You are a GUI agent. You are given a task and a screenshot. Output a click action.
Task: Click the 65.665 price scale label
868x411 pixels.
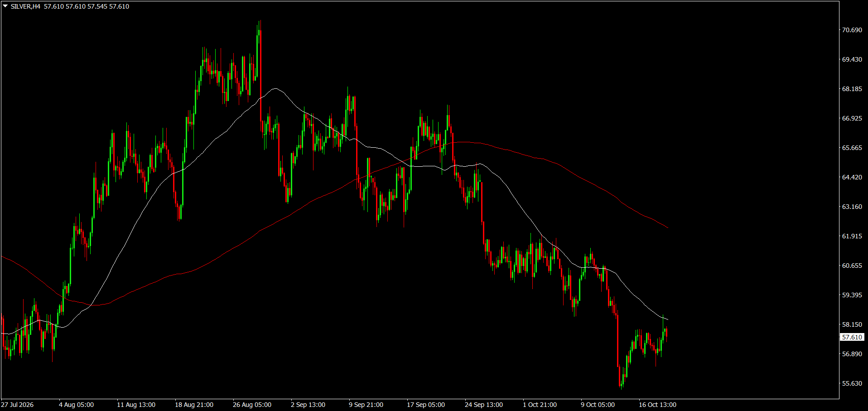(x=852, y=148)
